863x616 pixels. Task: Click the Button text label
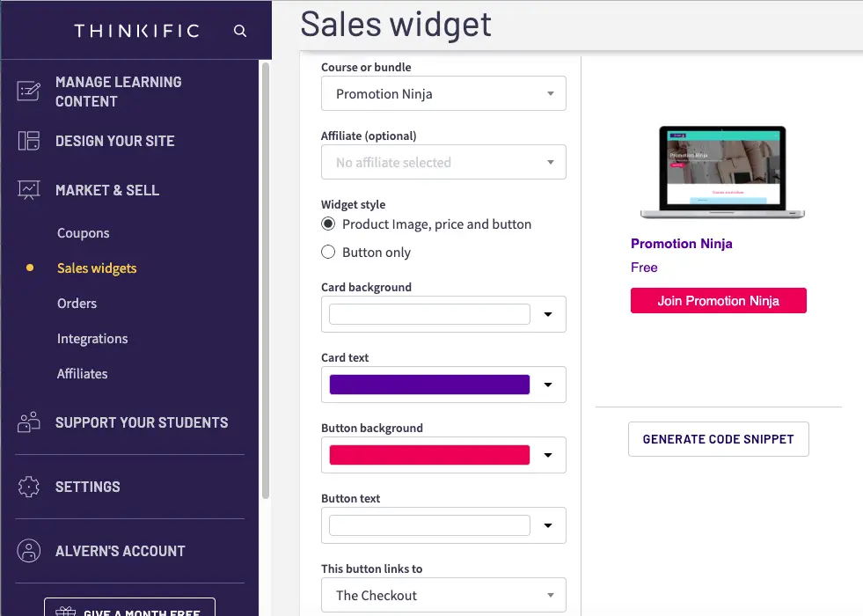click(x=351, y=499)
